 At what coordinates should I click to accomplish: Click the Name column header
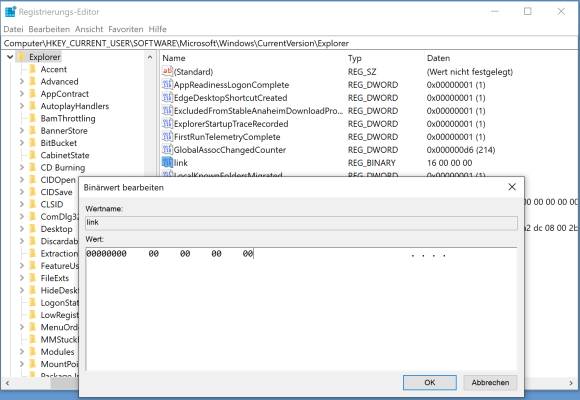[174, 58]
